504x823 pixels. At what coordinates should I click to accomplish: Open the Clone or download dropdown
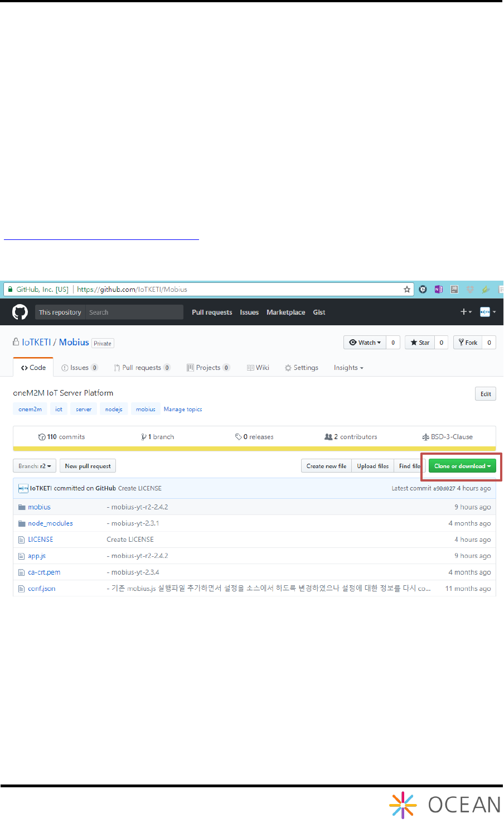(x=462, y=466)
